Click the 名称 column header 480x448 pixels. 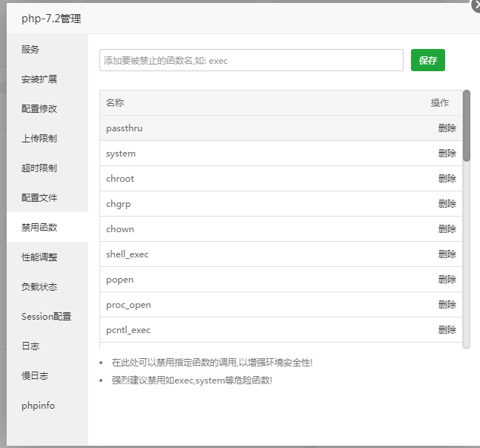pos(115,103)
